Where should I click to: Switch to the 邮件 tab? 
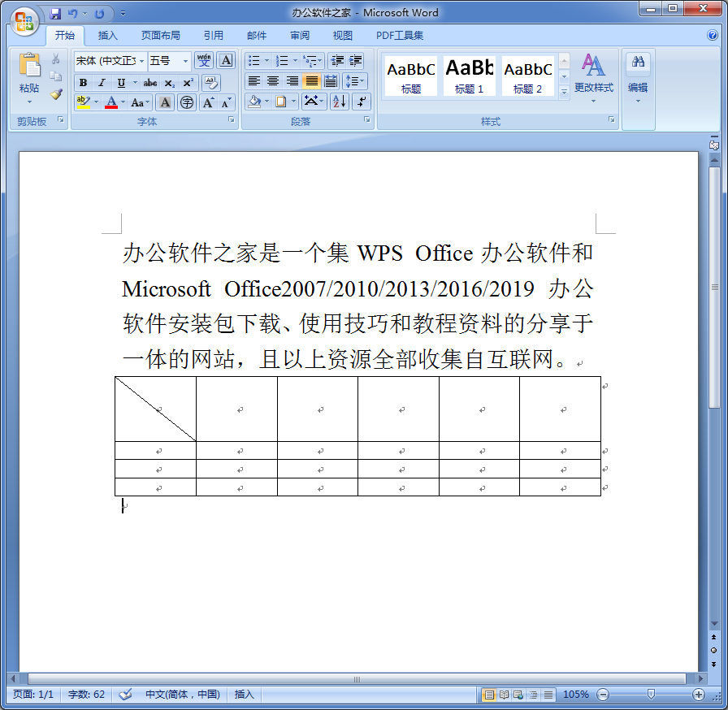[257, 35]
